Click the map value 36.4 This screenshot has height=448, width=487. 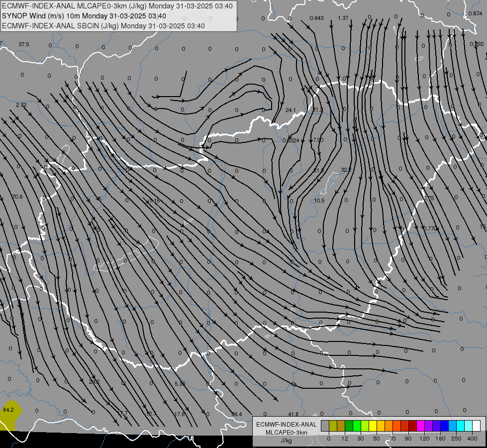pyautogui.click(x=237, y=414)
